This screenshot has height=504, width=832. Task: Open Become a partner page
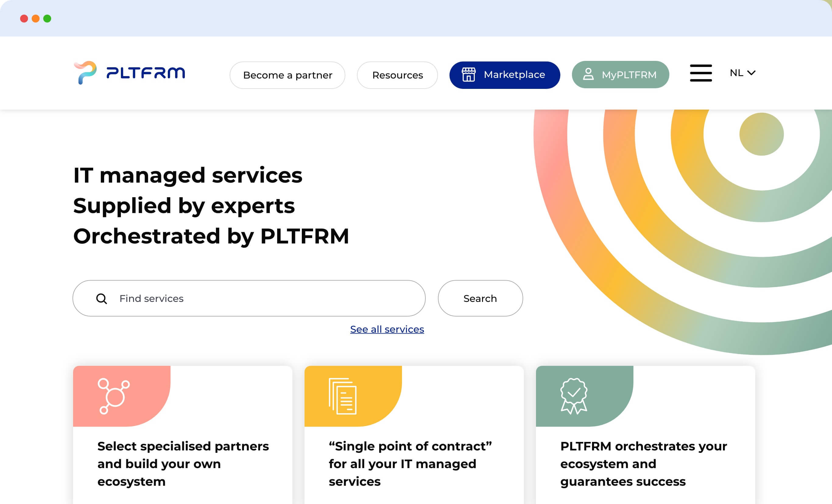(x=287, y=75)
